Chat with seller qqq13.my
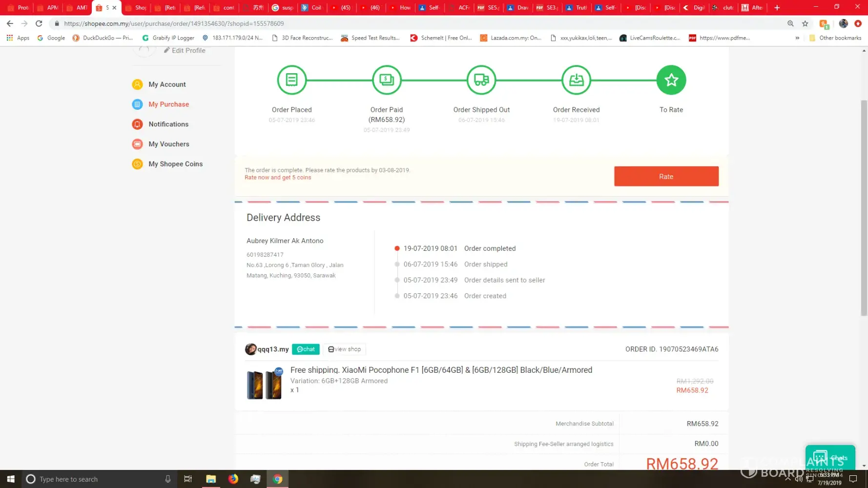Image resolution: width=868 pixels, height=488 pixels. coord(306,349)
